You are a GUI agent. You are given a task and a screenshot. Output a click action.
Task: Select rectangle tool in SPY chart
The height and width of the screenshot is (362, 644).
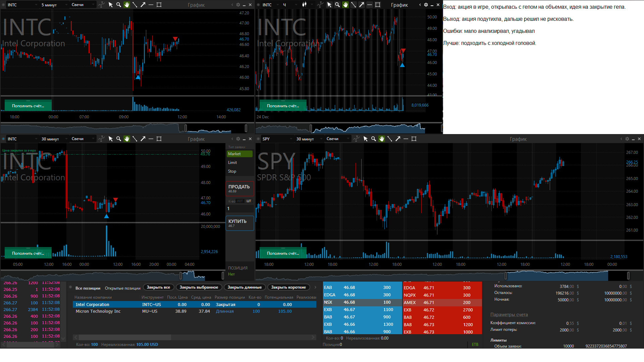tap(414, 139)
